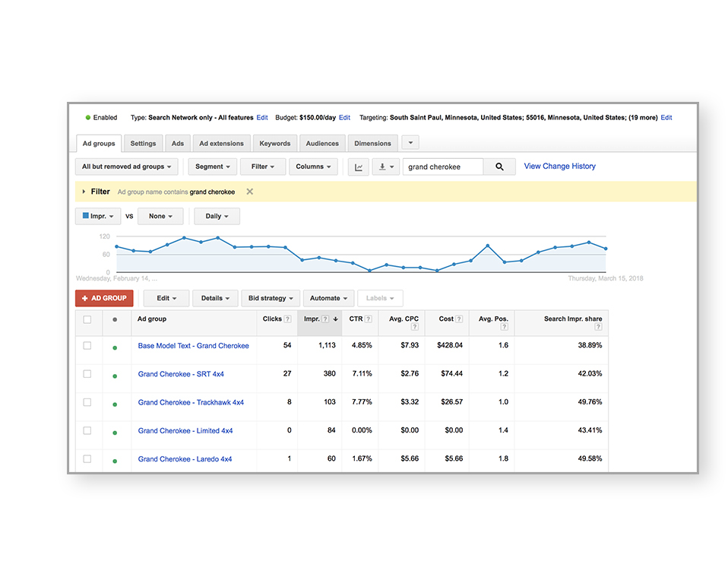This screenshot has height=574, width=728.
Task: Click status dot for SRT 4x4 row
Action: click(x=115, y=376)
